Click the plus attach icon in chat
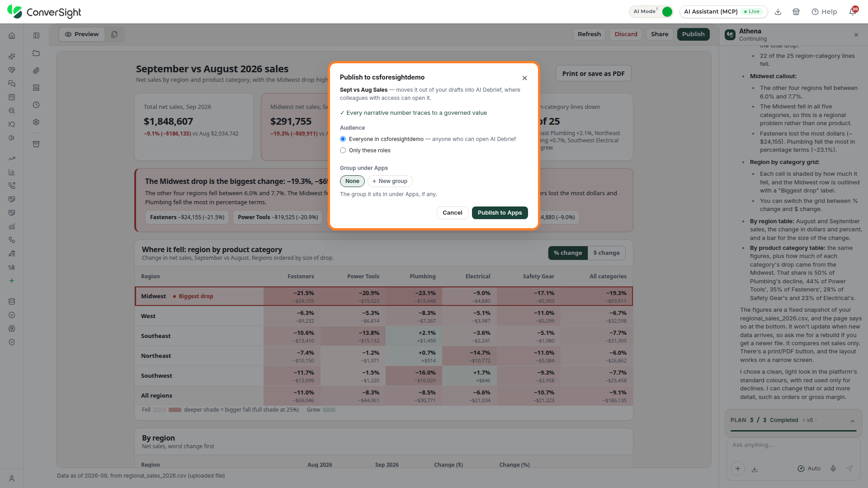 point(737,469)
